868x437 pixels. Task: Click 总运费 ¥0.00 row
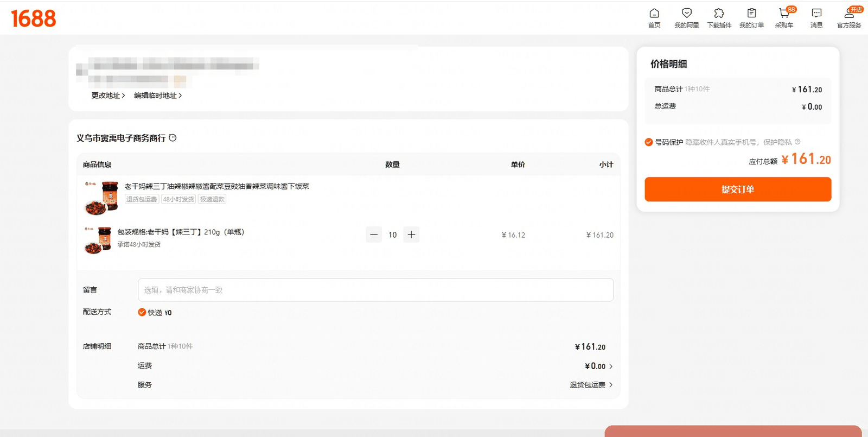738,106
